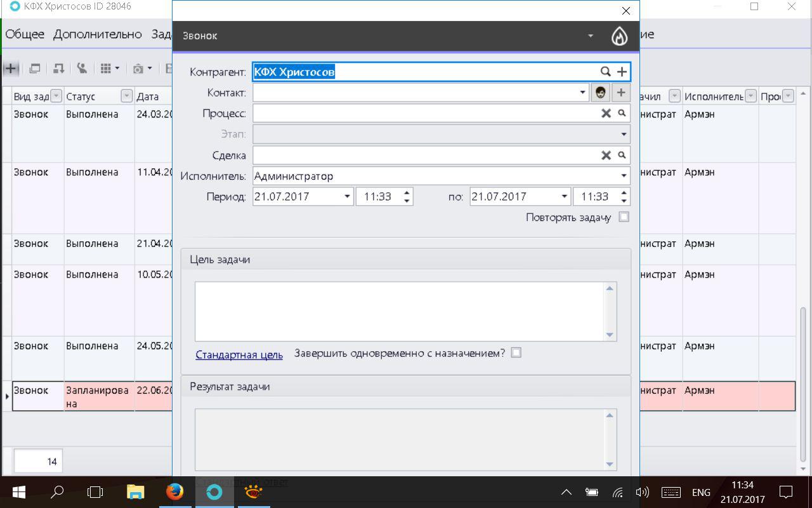Screen dimensions: 812x508
Task: Click the phone call icon in the toolbar
Action: tap(82, 68)
